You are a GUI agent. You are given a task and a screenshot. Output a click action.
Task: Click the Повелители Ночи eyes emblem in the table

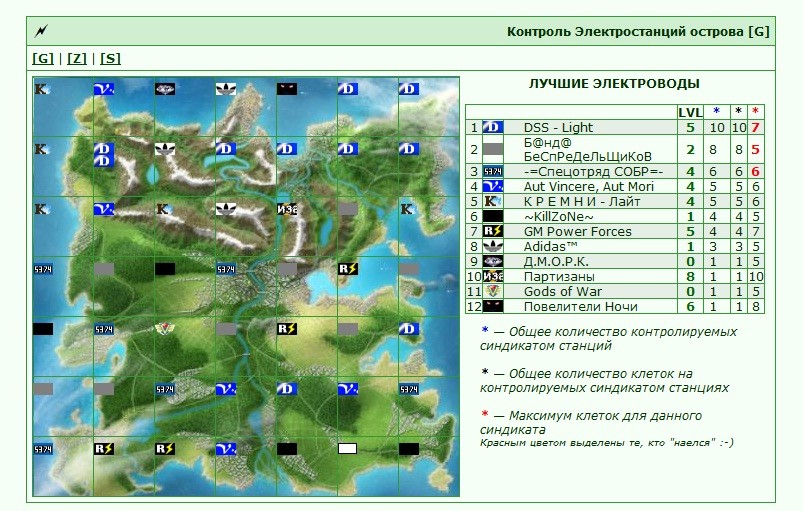(x=493, y=306)
